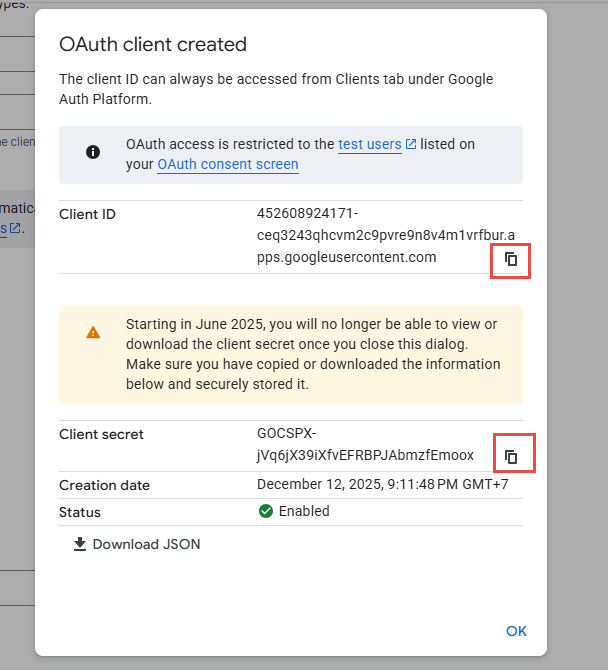Click the orange warning triangle icon
Viewport: 608px width, 670px height.
point(93,333)
